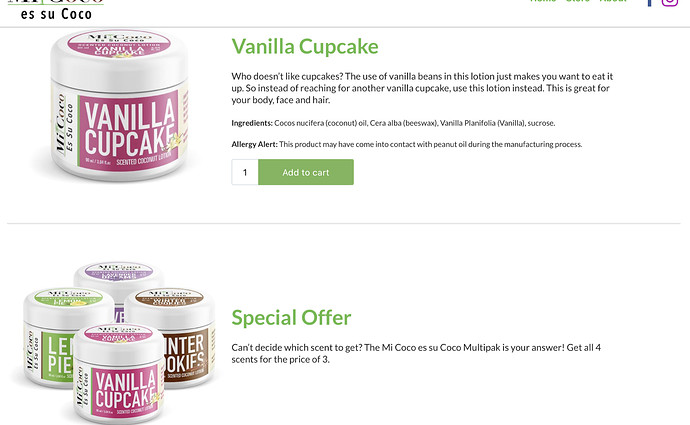Select the Special Offer heading

[291, 317]
